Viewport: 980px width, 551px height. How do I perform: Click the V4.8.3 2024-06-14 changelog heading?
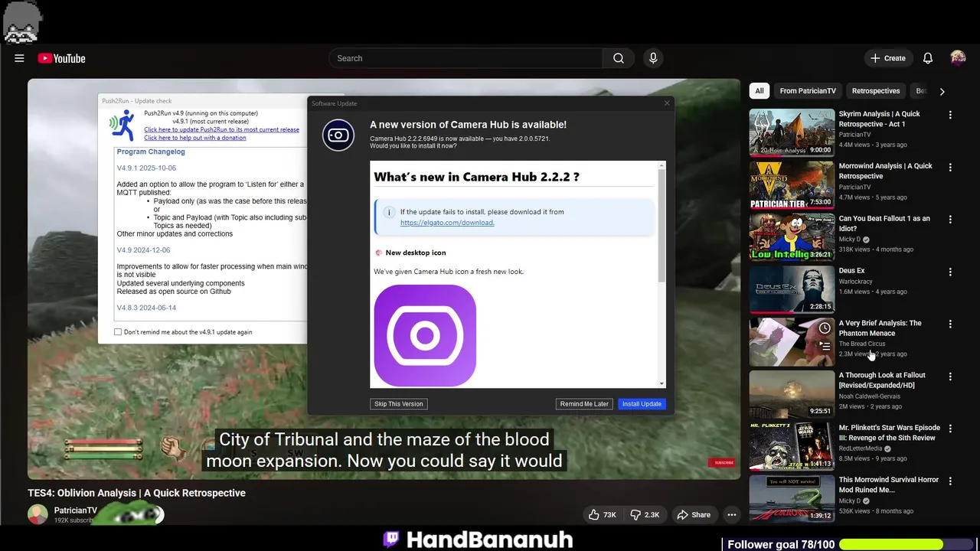coord(146,308)
